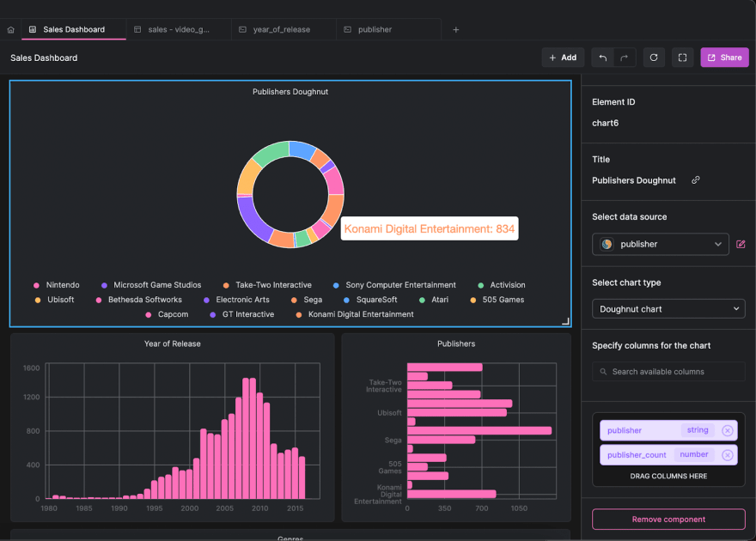
Task: Click the chart6 element ID text
Action: 605,124
